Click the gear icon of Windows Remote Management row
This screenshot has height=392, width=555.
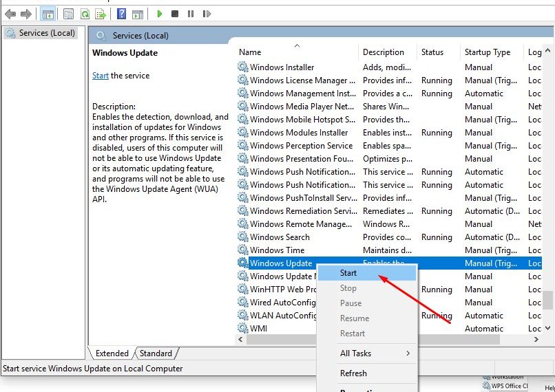(x=243, y=224)
